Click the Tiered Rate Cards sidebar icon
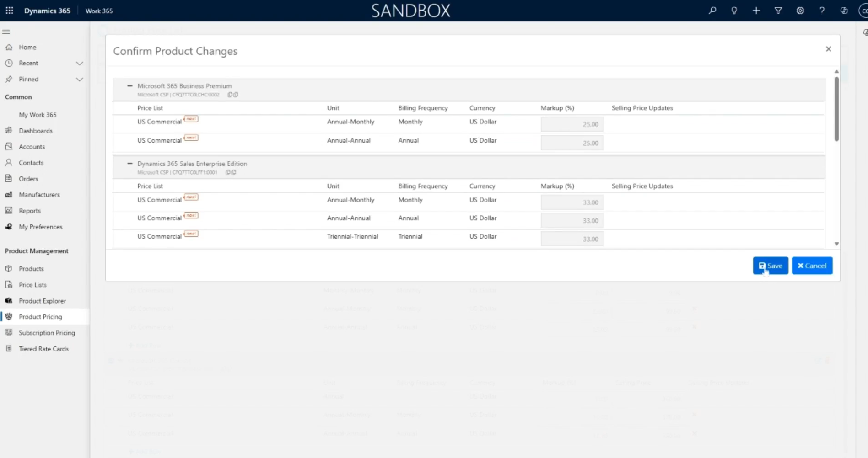 9,349
